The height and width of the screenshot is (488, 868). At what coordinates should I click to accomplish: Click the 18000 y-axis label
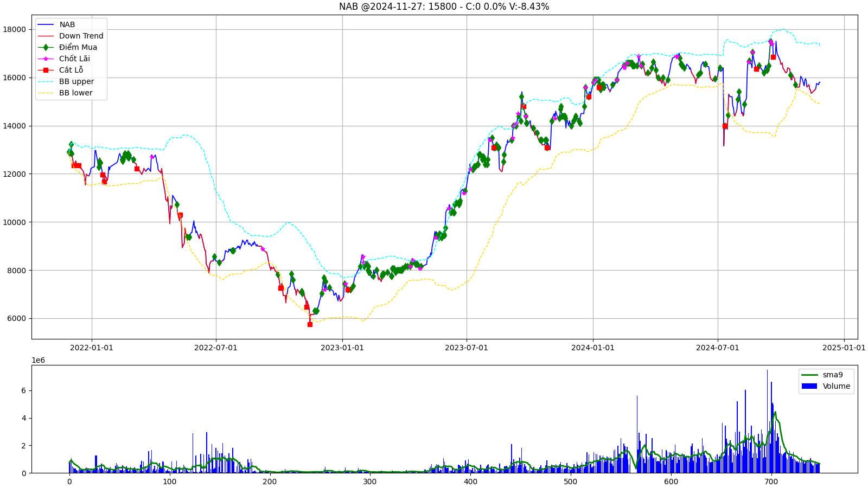click(x=14, y=29)
